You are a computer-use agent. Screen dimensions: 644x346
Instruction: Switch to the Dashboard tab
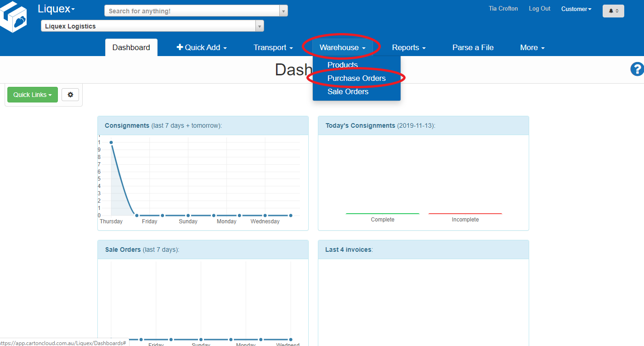[x=131, y=47]
